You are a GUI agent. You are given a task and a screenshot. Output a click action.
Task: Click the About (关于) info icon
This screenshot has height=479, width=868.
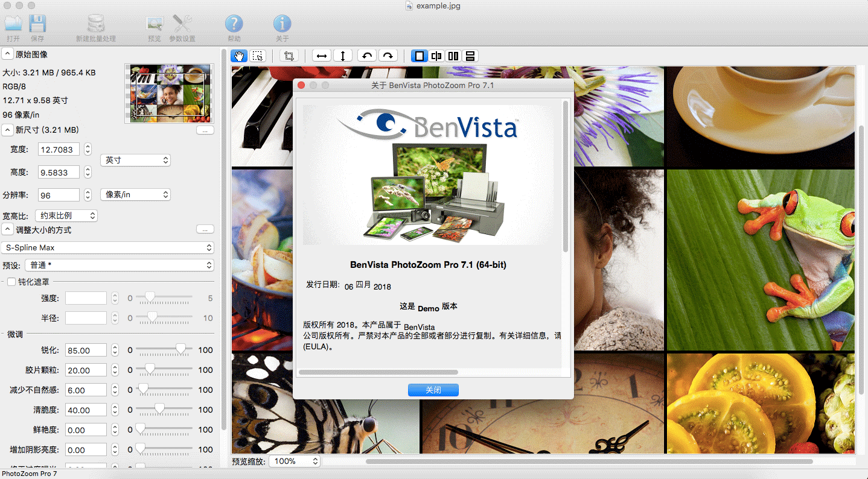pyautogui.click(x=282, y=24)
